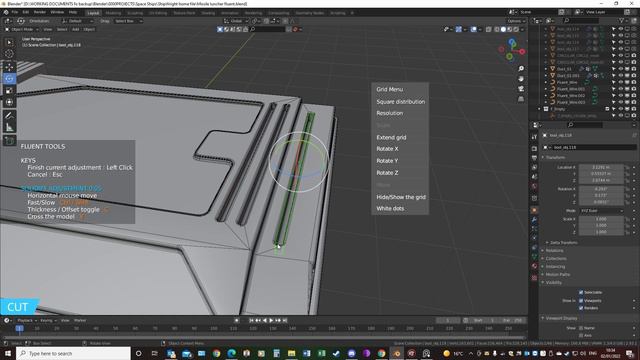Collapse the Viewport Display panel
This screenshot has width=640, height=360.
pyautogui.click(x=561, y=318)
